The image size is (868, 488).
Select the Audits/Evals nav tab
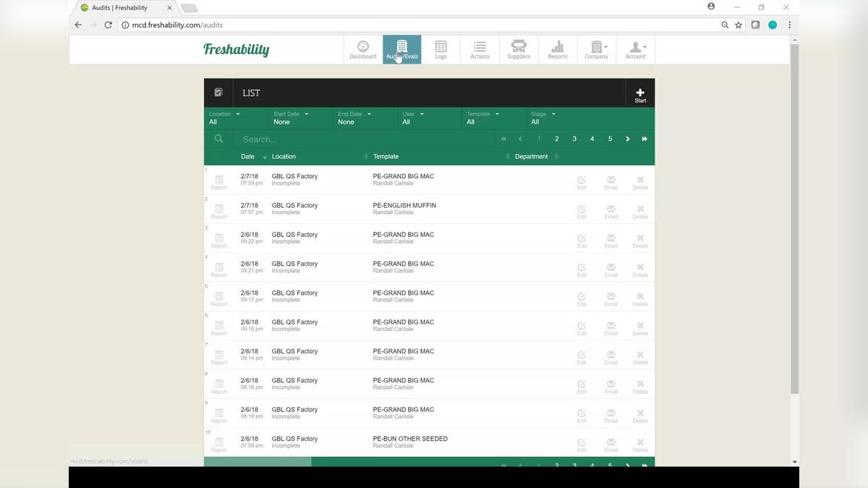point(401,50)
